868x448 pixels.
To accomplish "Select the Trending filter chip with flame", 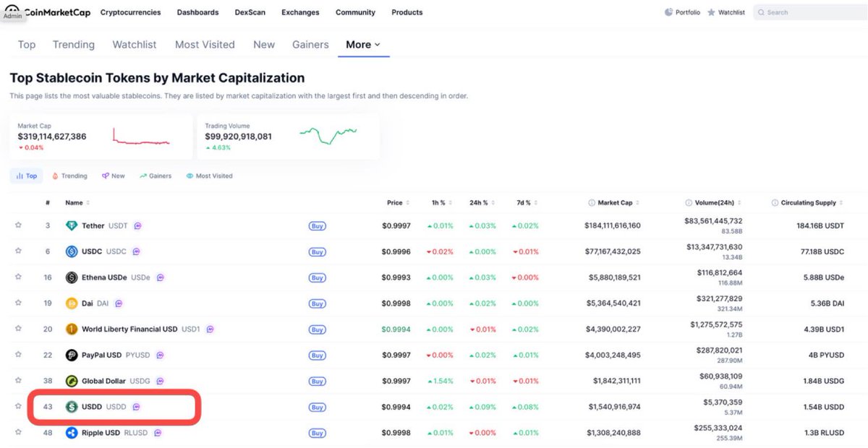I will point(70,176).
